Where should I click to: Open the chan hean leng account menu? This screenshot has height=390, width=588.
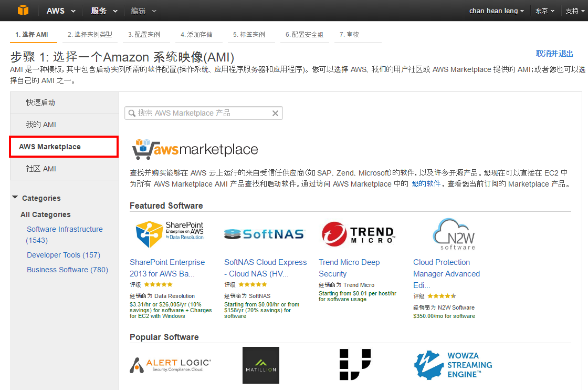click(x=497, y=11)
